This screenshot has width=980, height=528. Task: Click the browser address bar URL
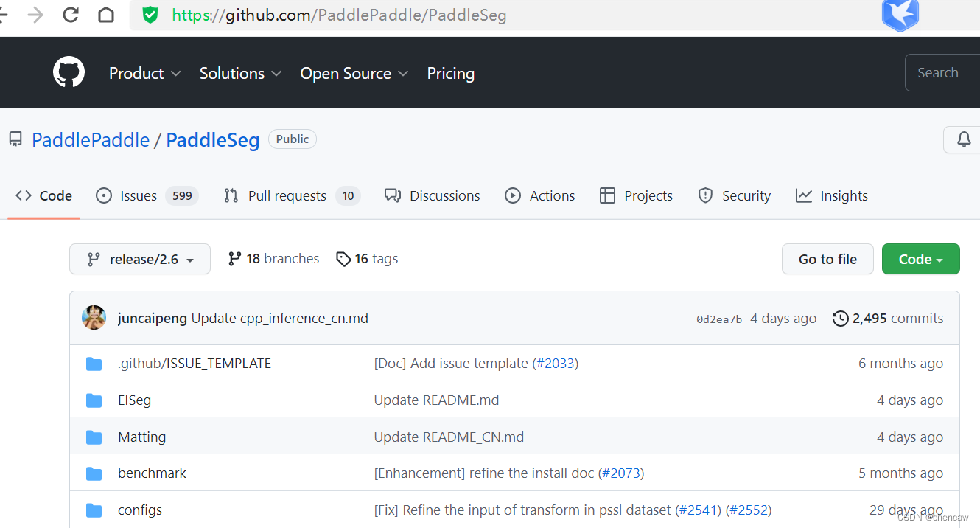(x=340, y=15)
